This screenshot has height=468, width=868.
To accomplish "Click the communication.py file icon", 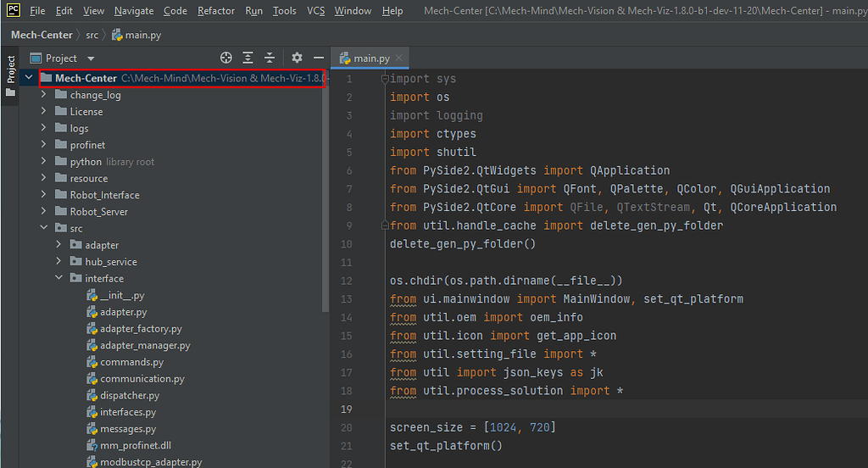I will [x=92, y=378].
